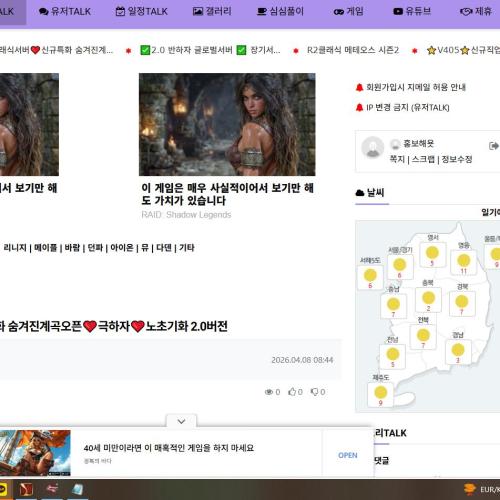Image resolution: width=500 pixels, height=500 pixels.
Task: Open 정보수정 profile edit
Action: point(457,159)
